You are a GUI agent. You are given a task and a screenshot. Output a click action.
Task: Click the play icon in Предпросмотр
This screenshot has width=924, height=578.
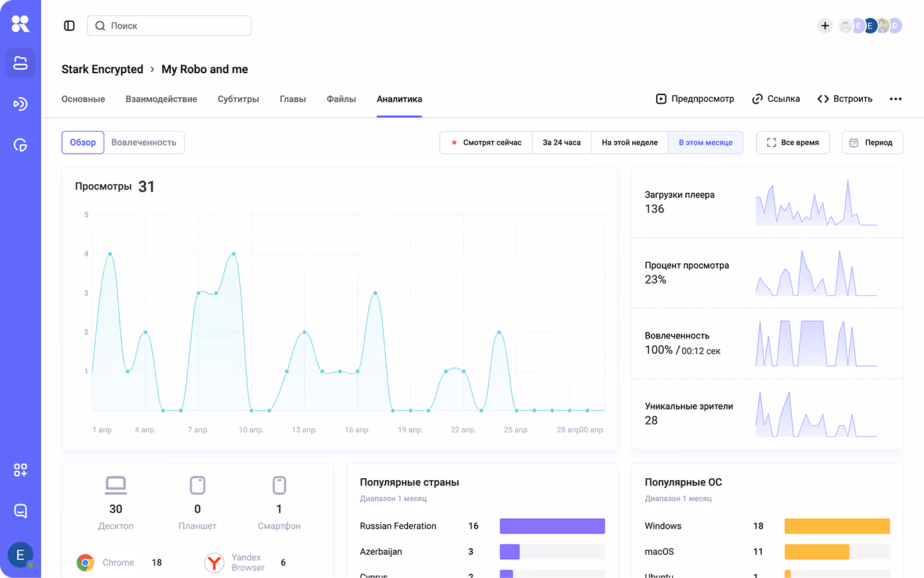point(661,99)
